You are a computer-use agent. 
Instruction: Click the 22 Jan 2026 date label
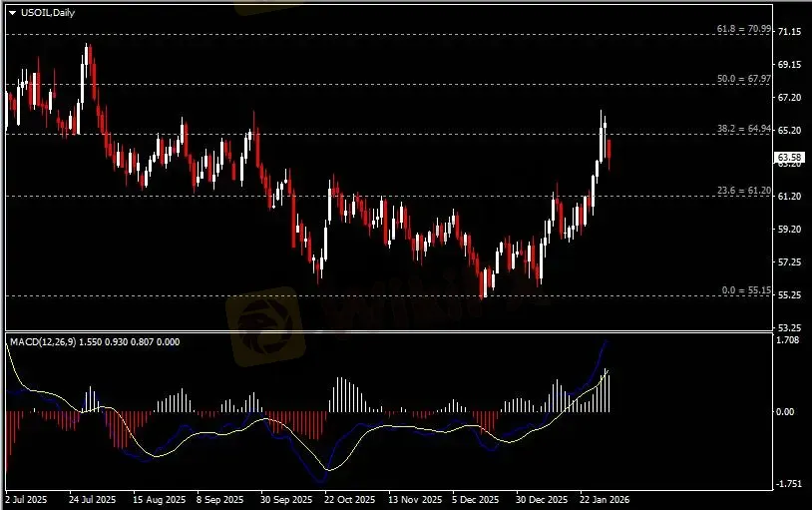(605, 500)
